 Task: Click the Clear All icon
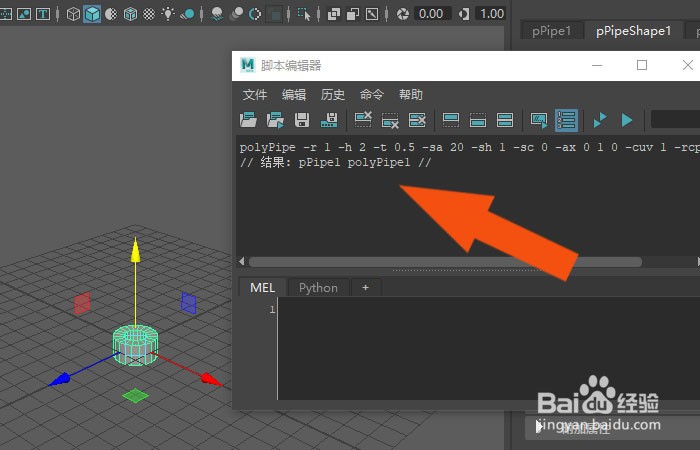click(417, 120)
